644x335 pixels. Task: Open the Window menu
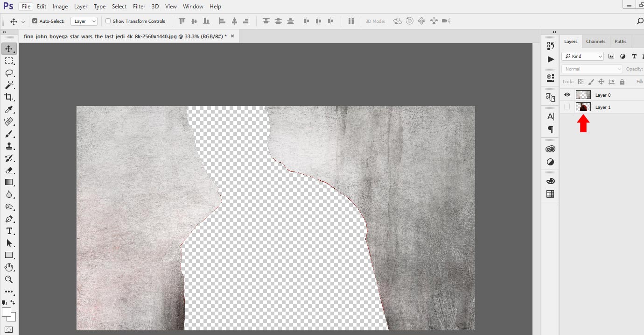[x=193, y=7]
